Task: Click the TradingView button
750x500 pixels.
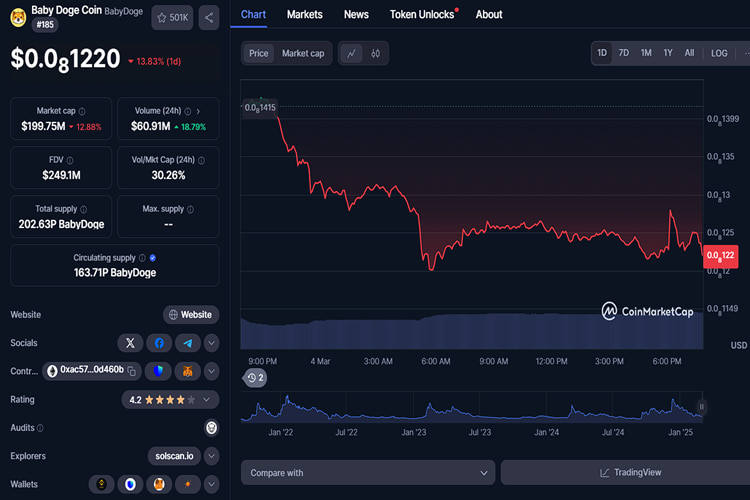Action: (630, 473)
